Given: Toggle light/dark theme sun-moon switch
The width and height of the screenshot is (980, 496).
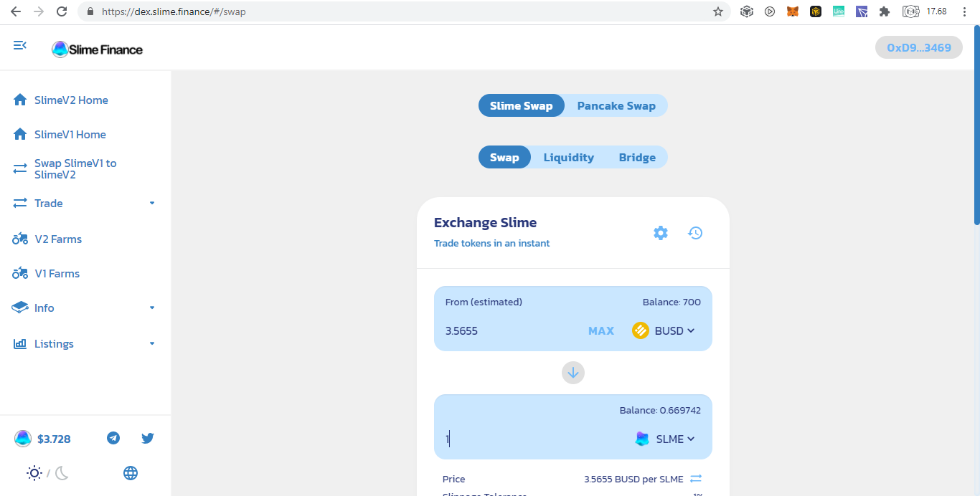Looking at the screenshot, I should tap(47, 473).
